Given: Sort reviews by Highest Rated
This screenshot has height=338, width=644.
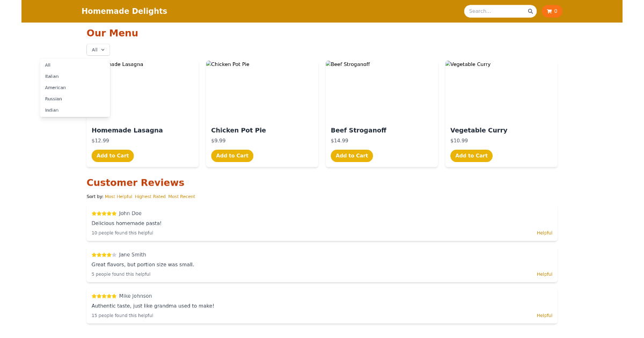Looking at the screenshot, I should (150, 196).
